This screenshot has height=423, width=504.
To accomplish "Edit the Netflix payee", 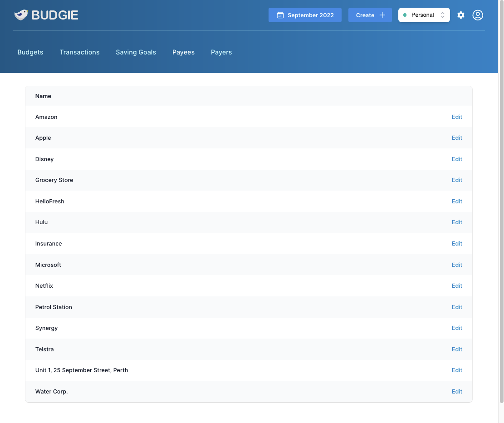I will [457, 285].
